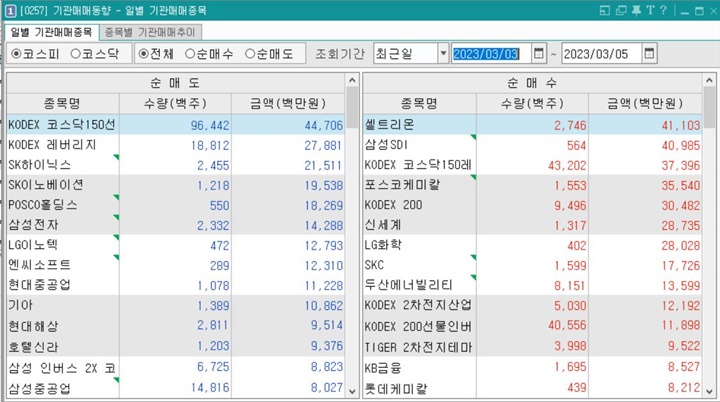Select KODEX 200 row
Viewport: 720px width, 402px height.
point(532,205)
